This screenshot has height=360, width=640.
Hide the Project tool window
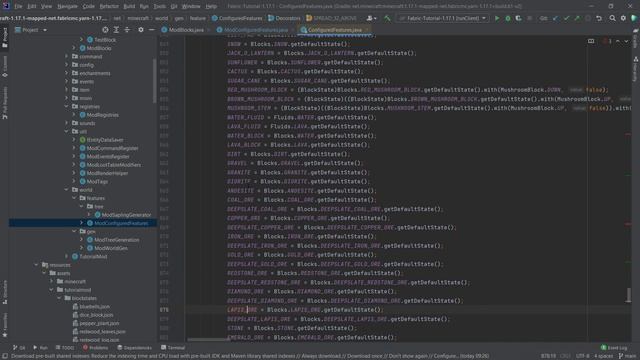point(151,30)
